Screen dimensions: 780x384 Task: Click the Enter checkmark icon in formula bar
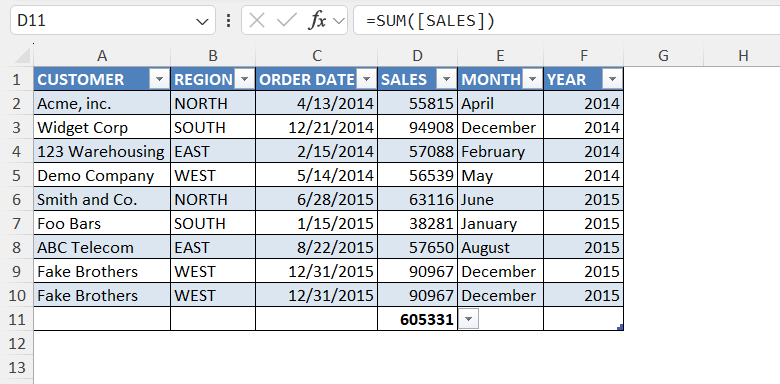pyautogui.click(x=287, y=20)
